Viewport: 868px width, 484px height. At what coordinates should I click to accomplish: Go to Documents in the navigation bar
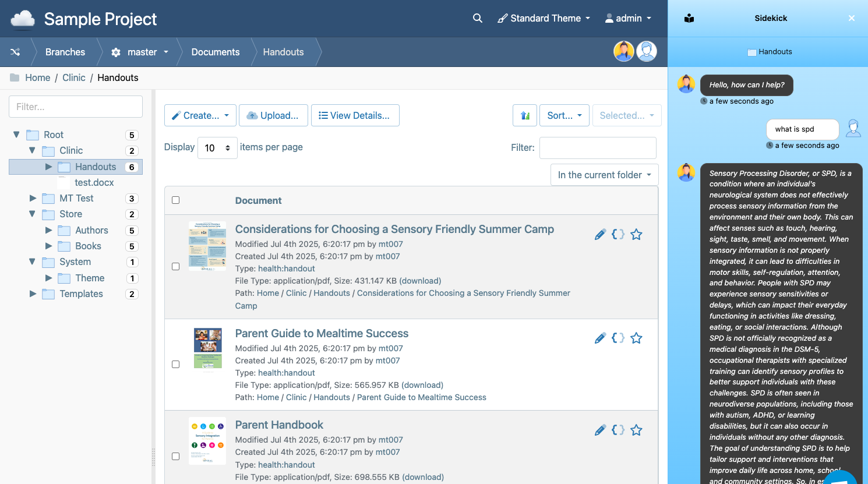(216, 52)
